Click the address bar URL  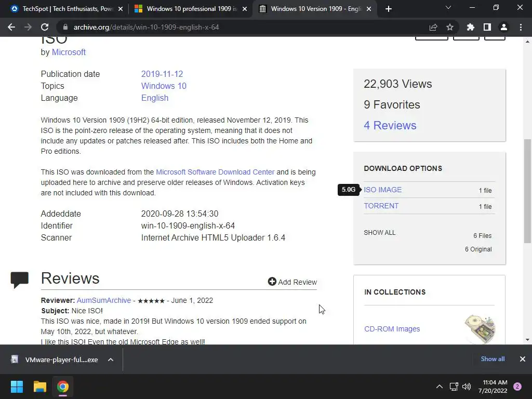pos(146,27)
